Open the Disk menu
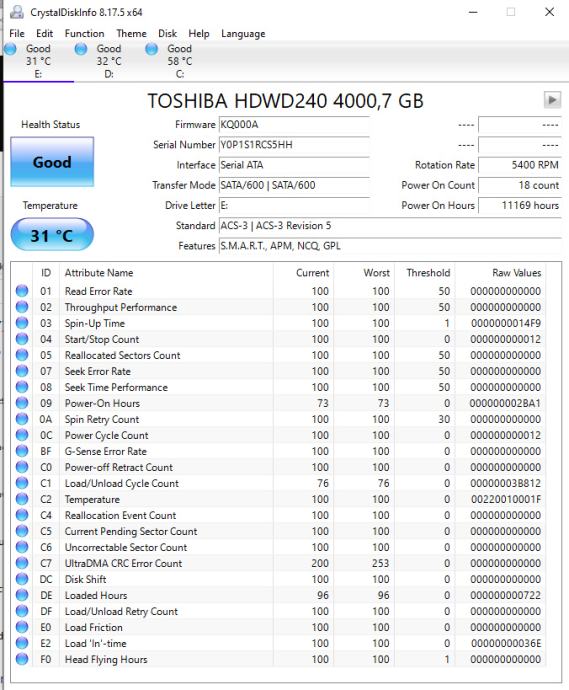This screenshot has height=690, width=569. tap(167, 33)
